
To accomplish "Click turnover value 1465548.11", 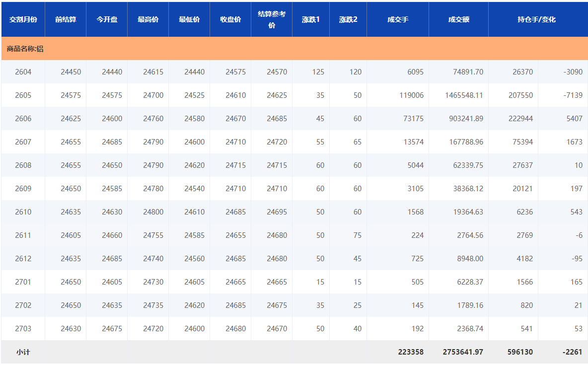I will click(464, 95).
